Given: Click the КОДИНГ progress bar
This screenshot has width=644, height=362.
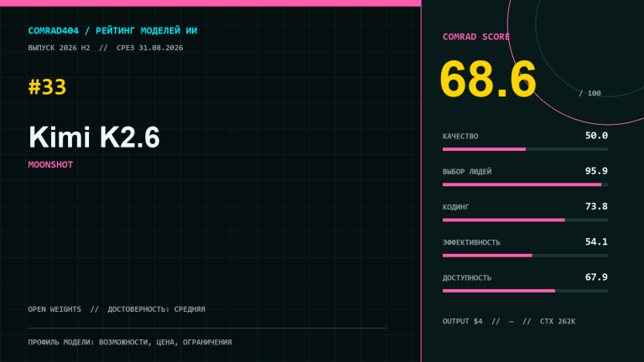Looking at the screenshot, I should 525,220.
